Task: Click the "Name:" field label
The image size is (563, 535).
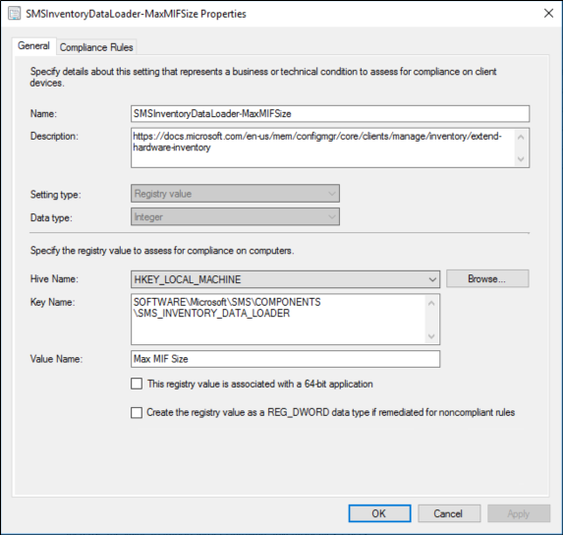Action: click(x=43, y=114)
